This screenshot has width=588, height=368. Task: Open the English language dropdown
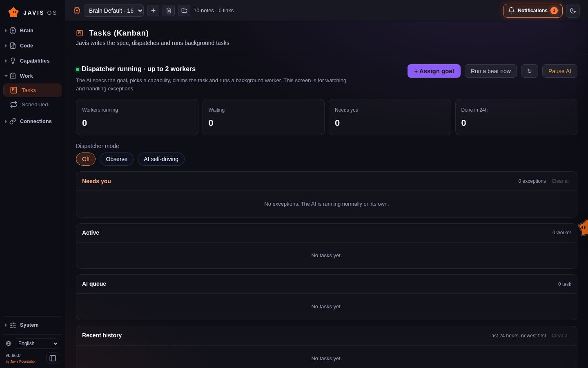[37, 343]
